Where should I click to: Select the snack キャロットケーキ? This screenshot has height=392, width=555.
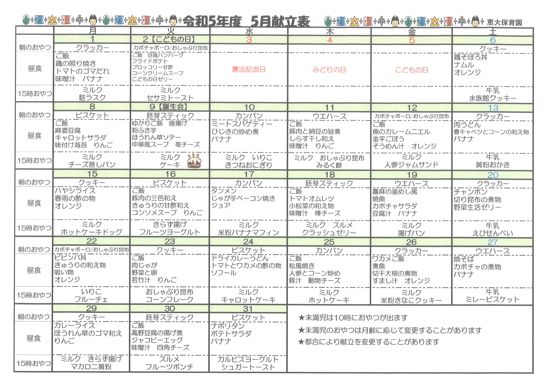coord(248,300)
